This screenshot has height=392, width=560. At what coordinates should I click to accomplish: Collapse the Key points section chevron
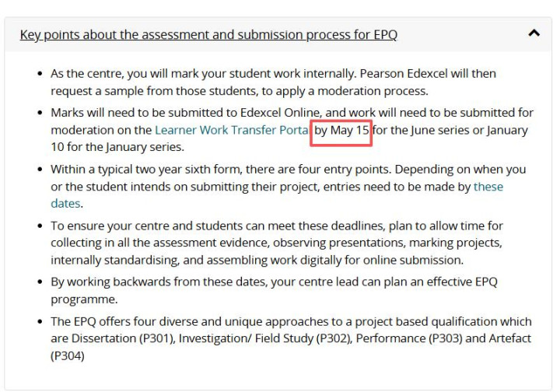[x=533, y=33]
